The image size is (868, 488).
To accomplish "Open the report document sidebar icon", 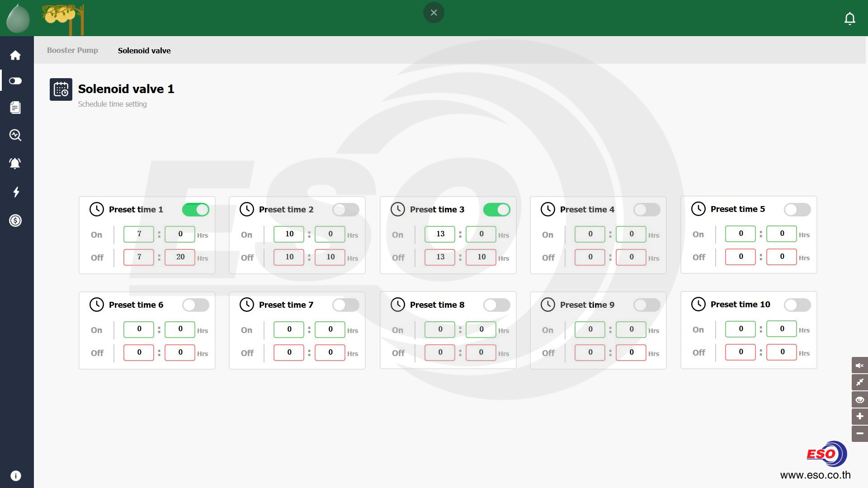I will click(x=15, y=108).
